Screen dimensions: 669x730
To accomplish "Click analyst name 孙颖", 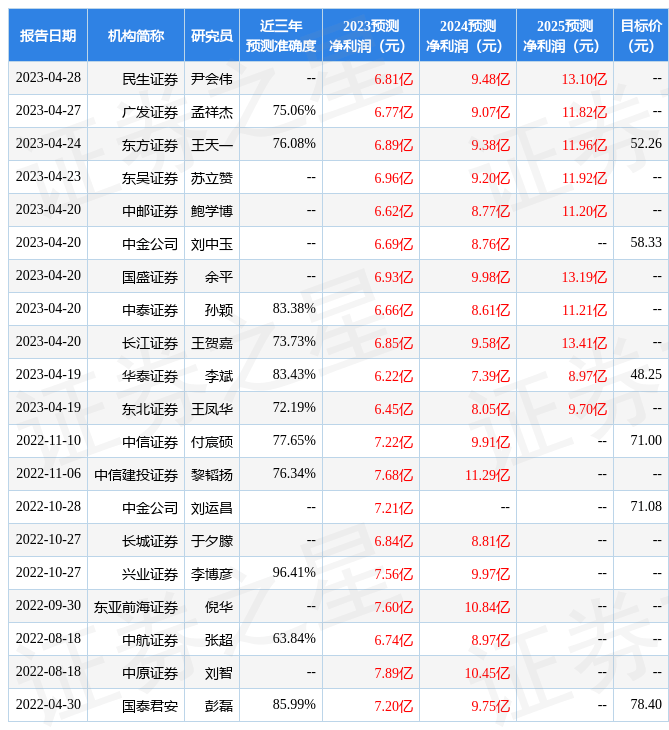I will 219,310.
